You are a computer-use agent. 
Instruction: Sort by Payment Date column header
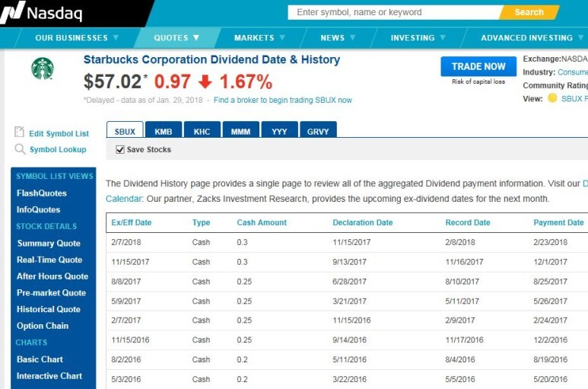coord(558,222)
